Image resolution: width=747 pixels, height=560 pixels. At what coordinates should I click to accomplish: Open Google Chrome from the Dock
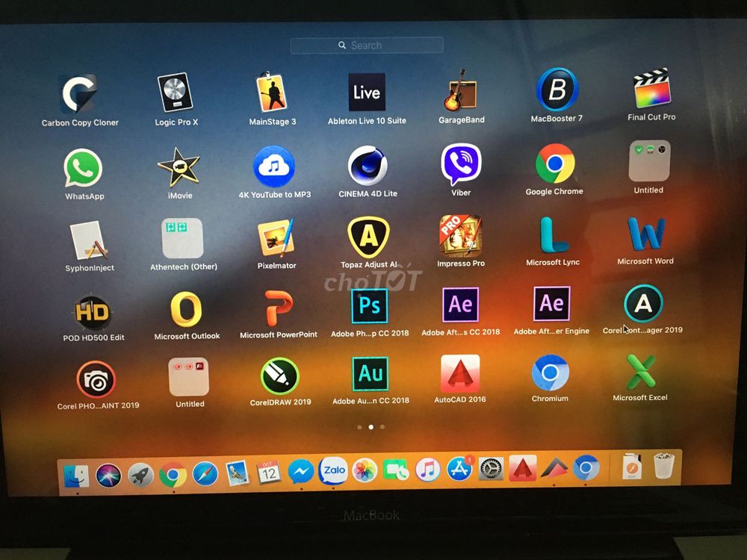click(x=173, y=475)
